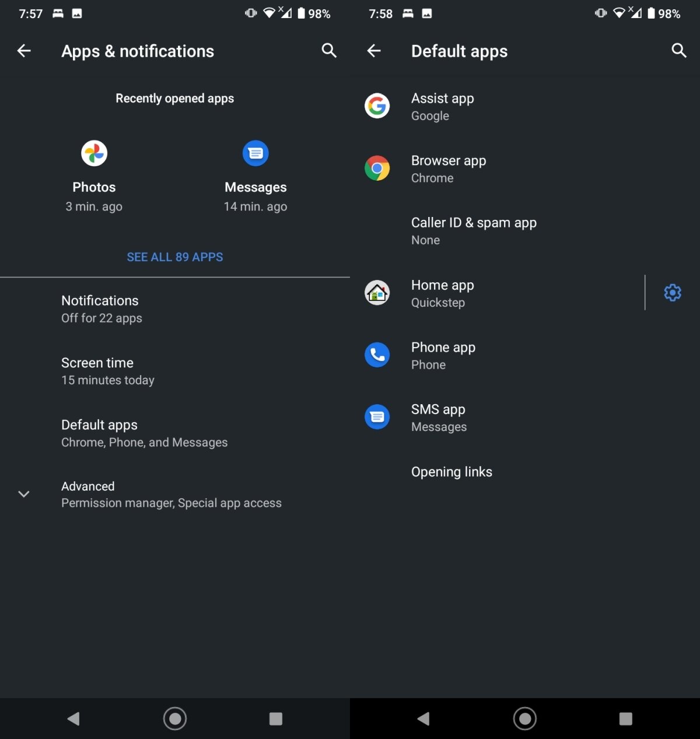Open the Photos app icon
This screenshot has height=739, width=700.
pyautogui.click(x=93, y=153)
